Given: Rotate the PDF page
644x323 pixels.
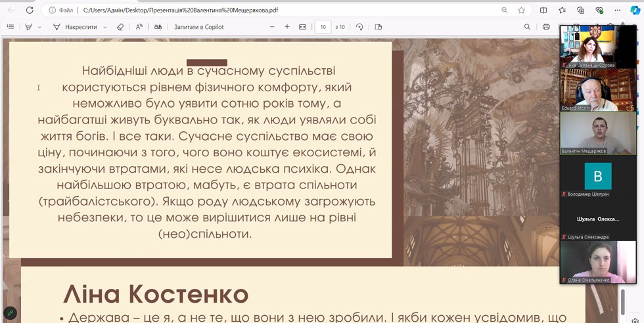Looking at the screenshot, I should 359,27.
